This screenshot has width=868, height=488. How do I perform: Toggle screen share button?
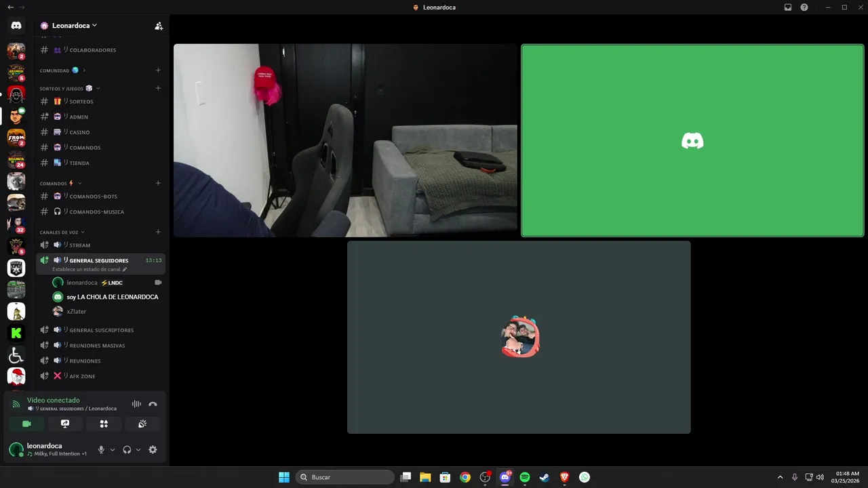65,424
